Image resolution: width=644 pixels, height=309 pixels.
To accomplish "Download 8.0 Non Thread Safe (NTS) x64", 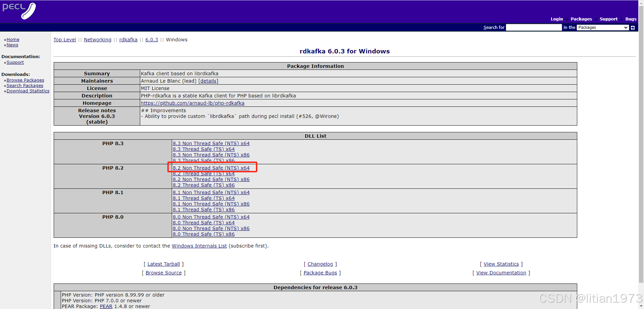I will pyautogui.click(x=211, y=217).
